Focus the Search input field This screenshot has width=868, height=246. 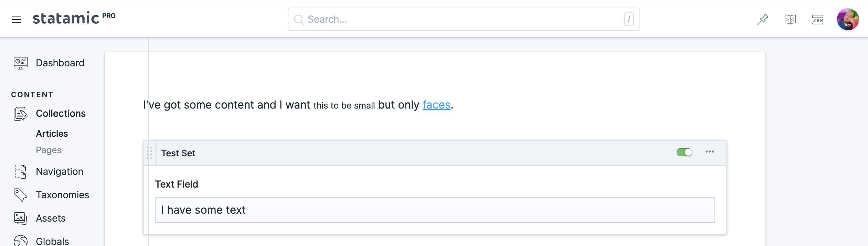pyautogui.click(x=464, y=19)
